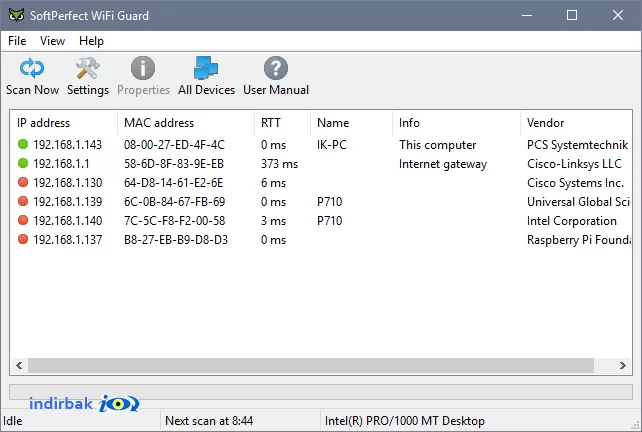Select the 192.168.1.140 IP cell
This screenshot has height=432, width=642.
tap(68, 221)
